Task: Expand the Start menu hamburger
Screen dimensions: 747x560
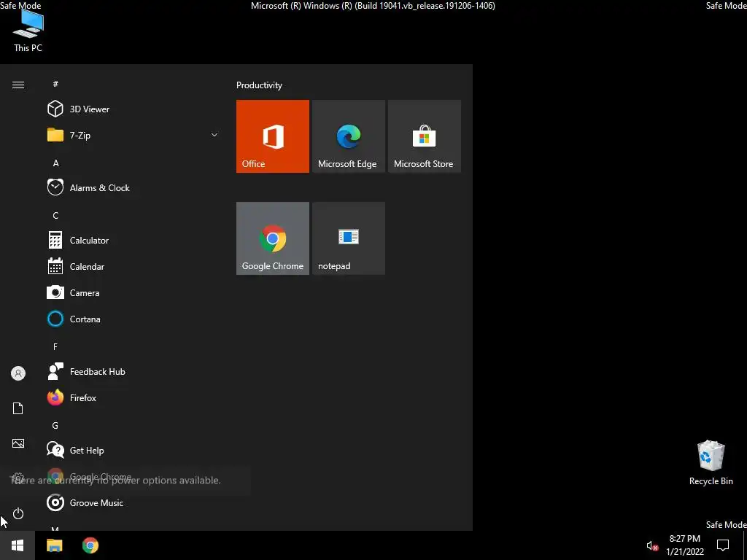Action: tap(18, 85)
